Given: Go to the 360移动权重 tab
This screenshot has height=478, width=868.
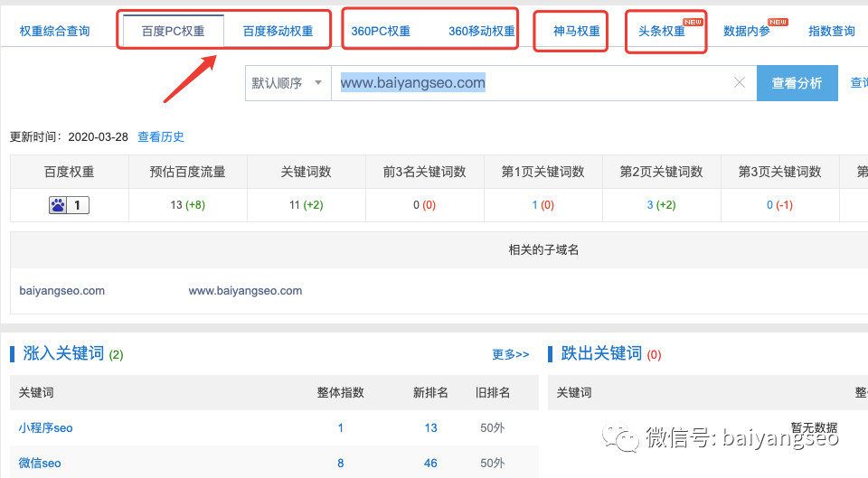Looking at the screenshot, I should point(482,32).
